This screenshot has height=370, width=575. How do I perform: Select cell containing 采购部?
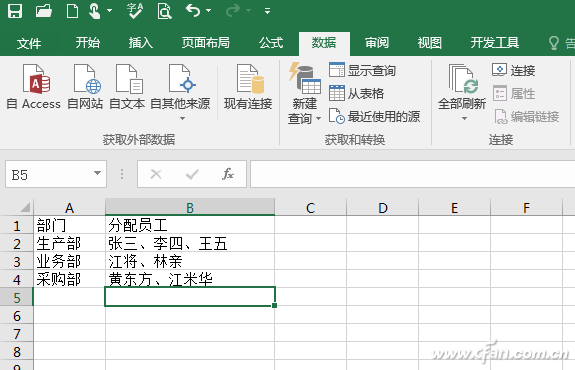69,279
